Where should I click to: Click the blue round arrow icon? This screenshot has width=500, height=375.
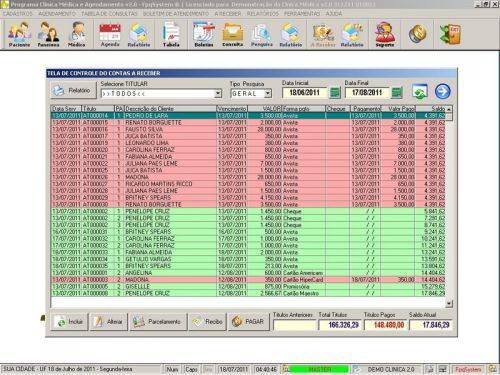click(443, 91)
